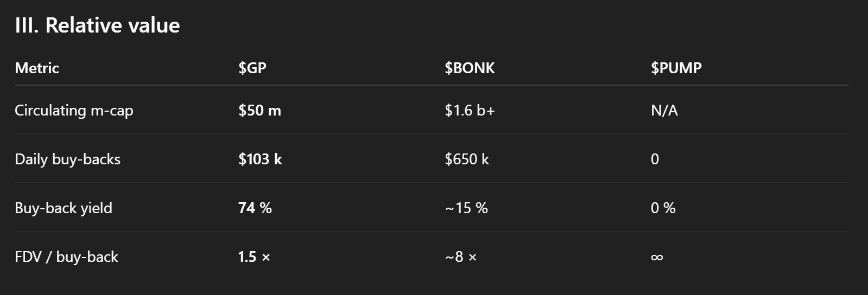This screenshot has width=868, height=295.
Task: Click the 1.5 × multiple cell
Action: pyautogui.click(x=254, y=256)
